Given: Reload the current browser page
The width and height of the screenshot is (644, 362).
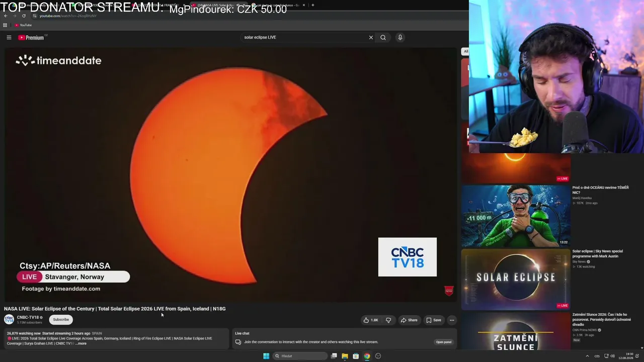Looking at the screenshot, I should 24,16.
